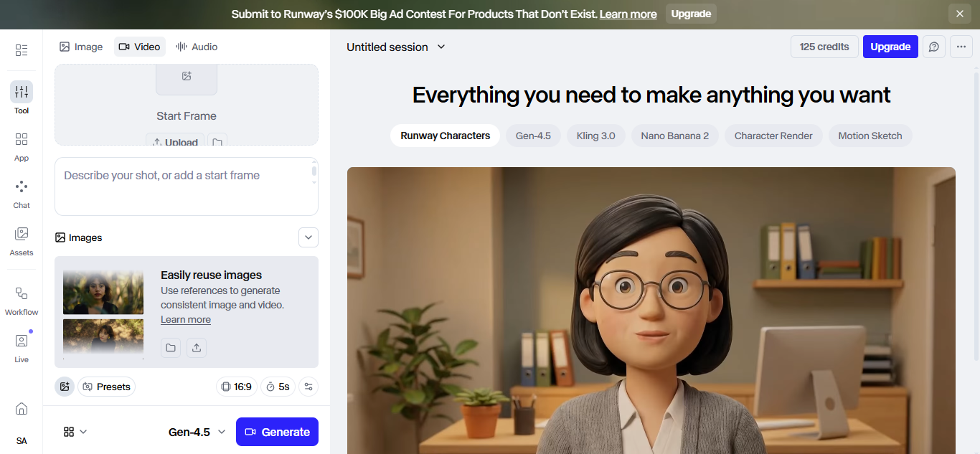
Task: Click folder icon in Easily reuse images card
Action: [x=171, y=348]
